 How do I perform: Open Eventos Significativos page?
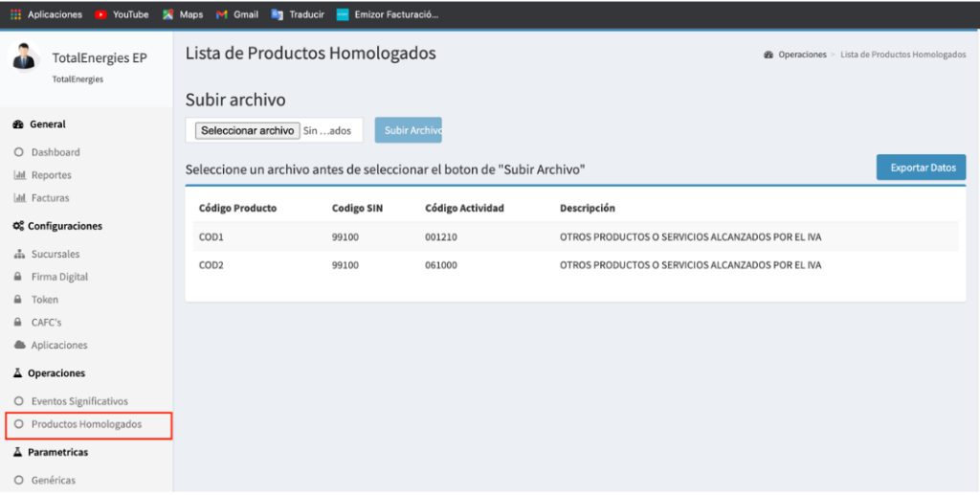79,401
